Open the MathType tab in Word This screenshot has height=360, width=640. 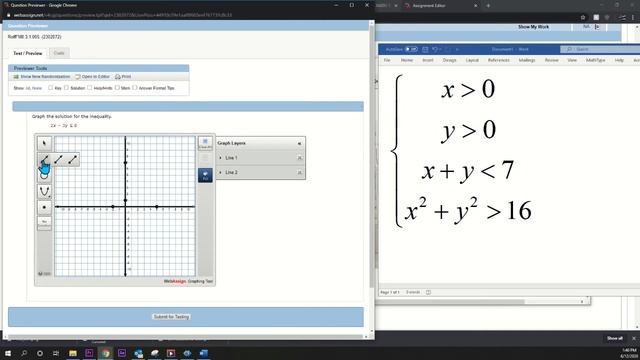pyautogui.click(x=596, y=60)
